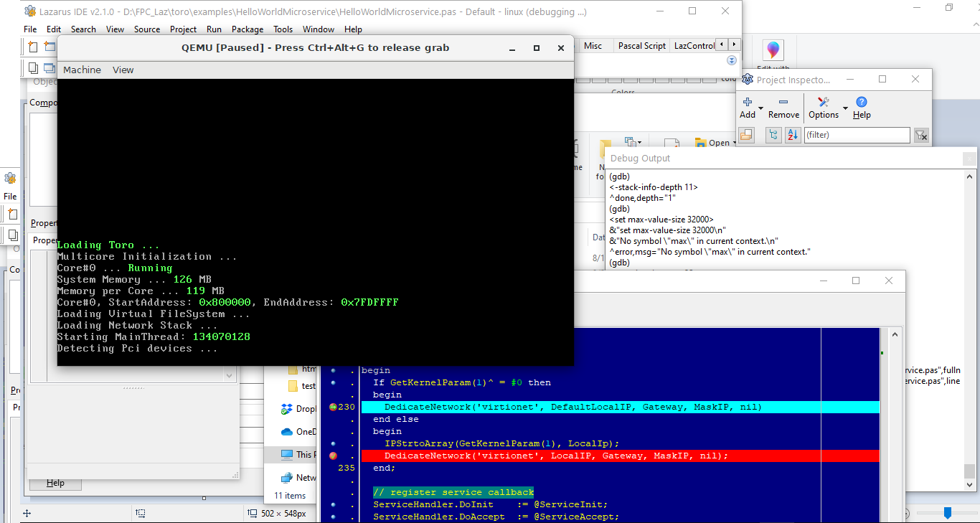The height and width of the screenshot is (523, 980).
Task: Click the open folder icon in Project Inspector
Action: (746, 135)
